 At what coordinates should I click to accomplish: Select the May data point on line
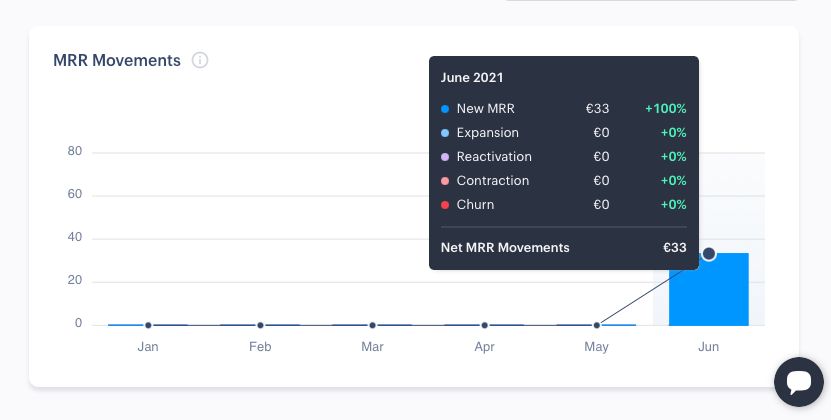click(597, 325)
